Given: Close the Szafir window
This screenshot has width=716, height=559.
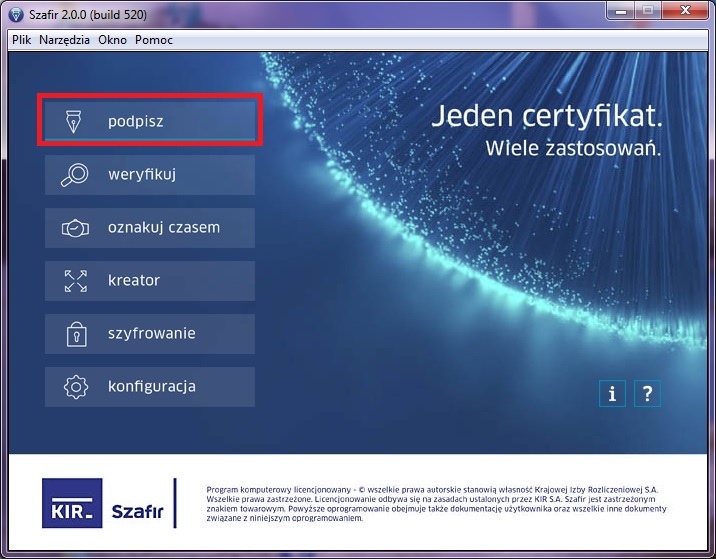Looking at the screenshot, I should click(x=685, y=11).
